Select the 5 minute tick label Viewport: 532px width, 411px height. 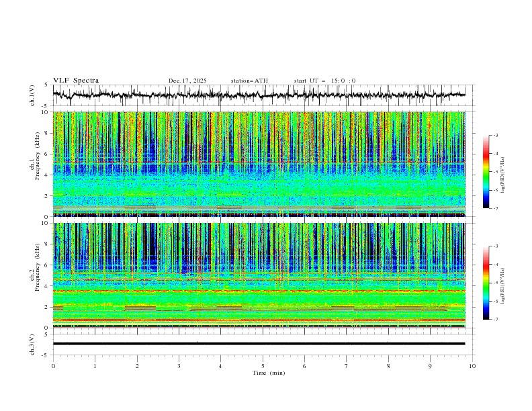263,366
